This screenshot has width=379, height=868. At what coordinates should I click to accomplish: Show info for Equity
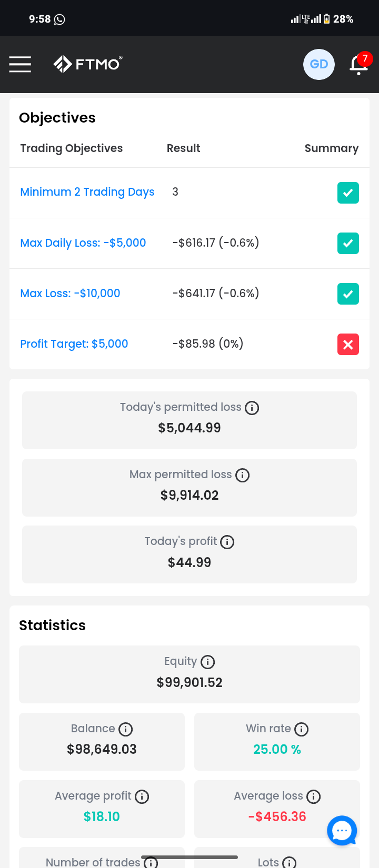click(208, 662)
